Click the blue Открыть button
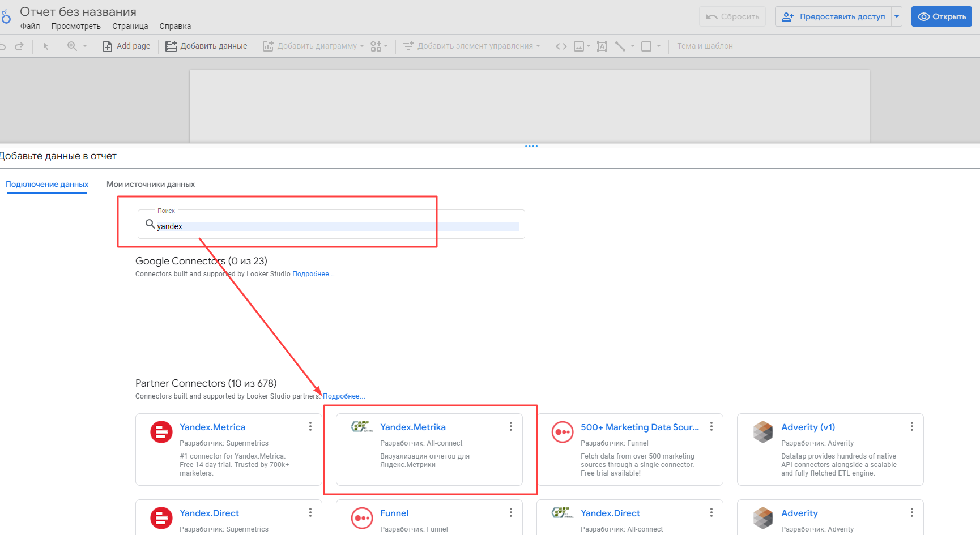980x535 pixels. tap(941, 16)
